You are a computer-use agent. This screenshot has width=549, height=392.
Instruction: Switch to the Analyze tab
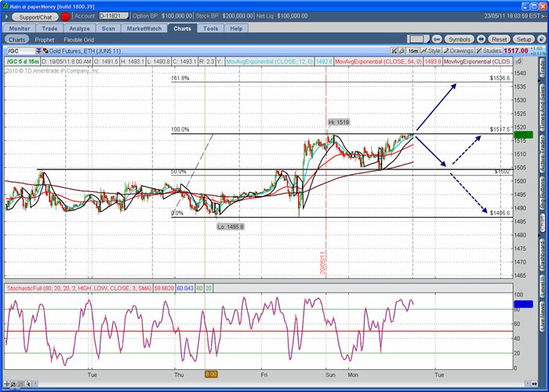pyautogui.click(x=79, y=28)
